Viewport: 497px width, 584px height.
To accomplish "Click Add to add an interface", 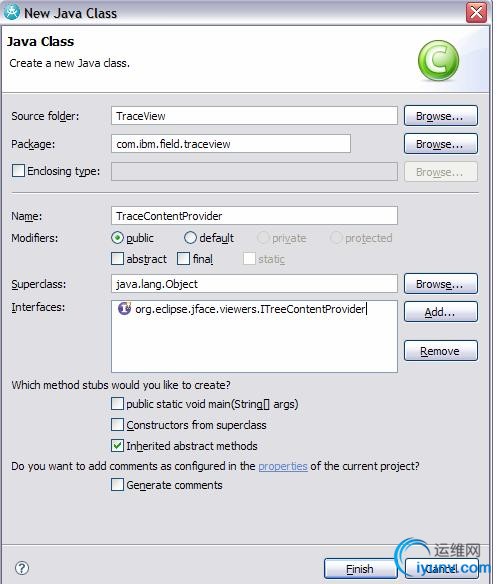I will tap(441, 312).
